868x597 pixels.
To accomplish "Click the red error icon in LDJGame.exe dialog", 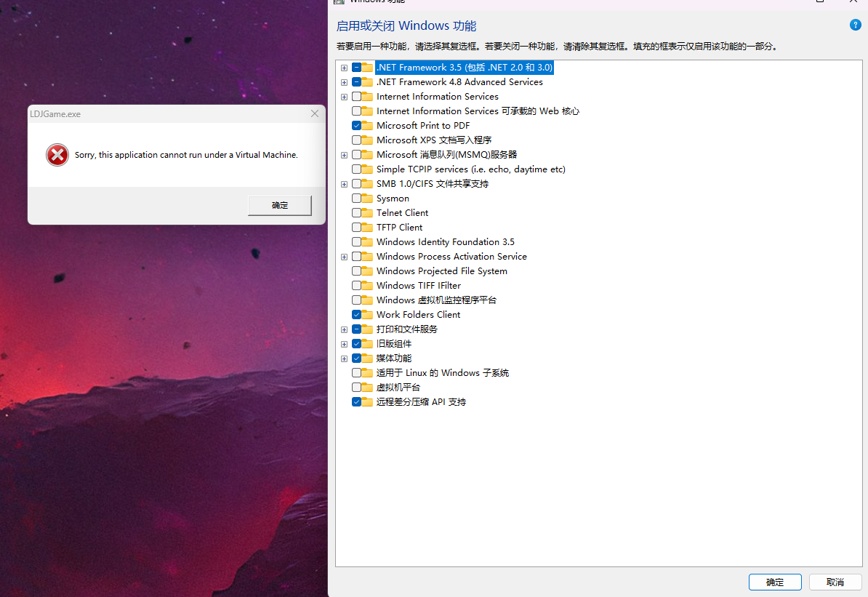I will click(57, 155).
